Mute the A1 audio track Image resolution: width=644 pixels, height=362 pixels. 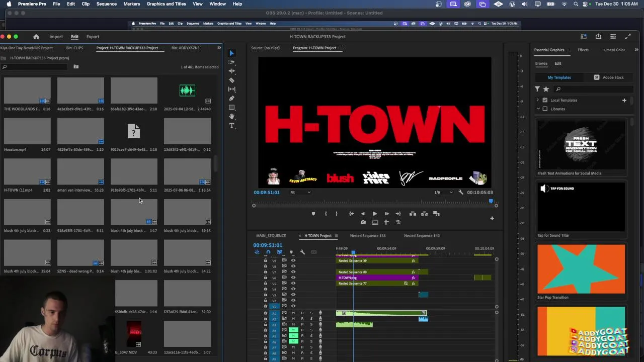293,313
